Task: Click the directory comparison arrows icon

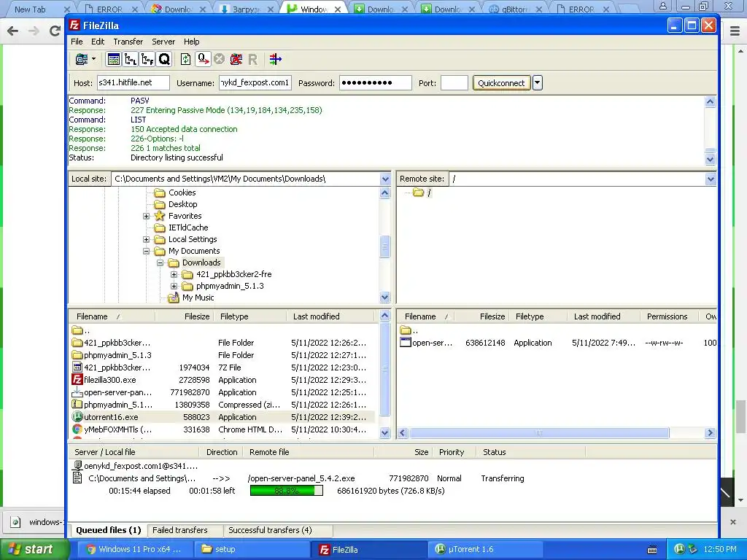Action: click(x=275, y=59)
